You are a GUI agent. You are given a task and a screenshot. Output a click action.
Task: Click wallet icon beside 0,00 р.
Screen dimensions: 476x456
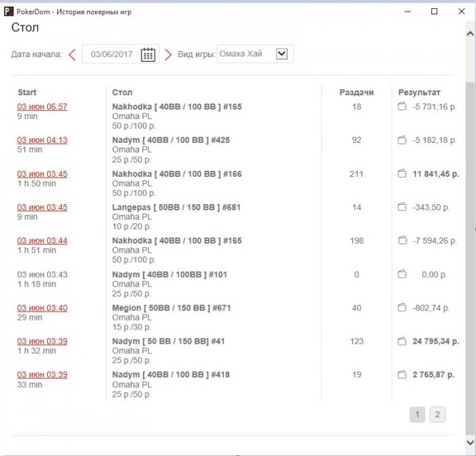pyautogui.click(x=403, y=274)
